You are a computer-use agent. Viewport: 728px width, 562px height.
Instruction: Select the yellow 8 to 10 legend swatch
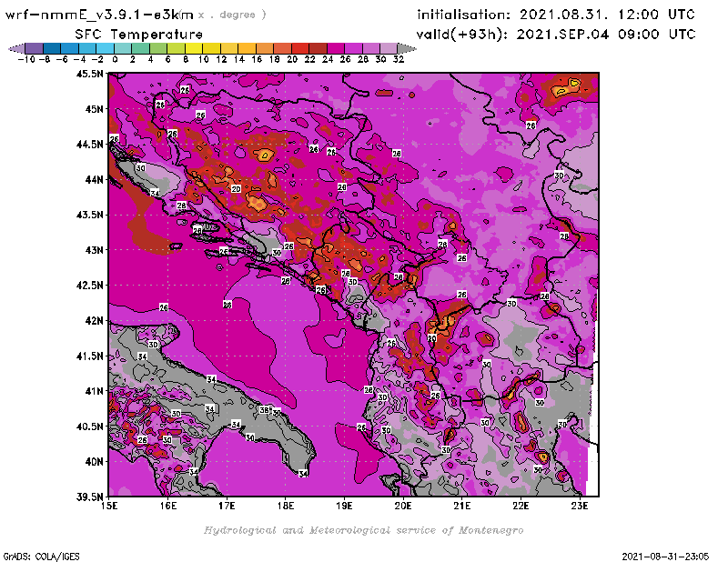pyautogui.click(x=194, y=48)
